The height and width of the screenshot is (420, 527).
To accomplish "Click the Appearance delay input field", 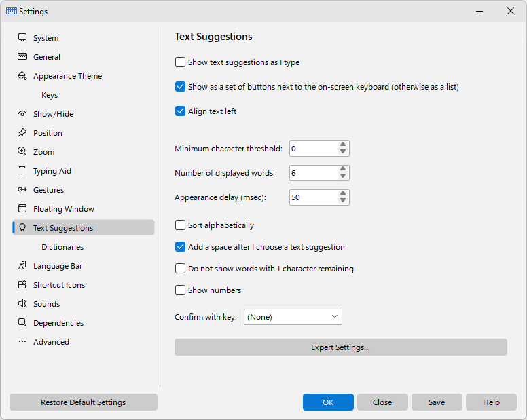I will (314, 197).
